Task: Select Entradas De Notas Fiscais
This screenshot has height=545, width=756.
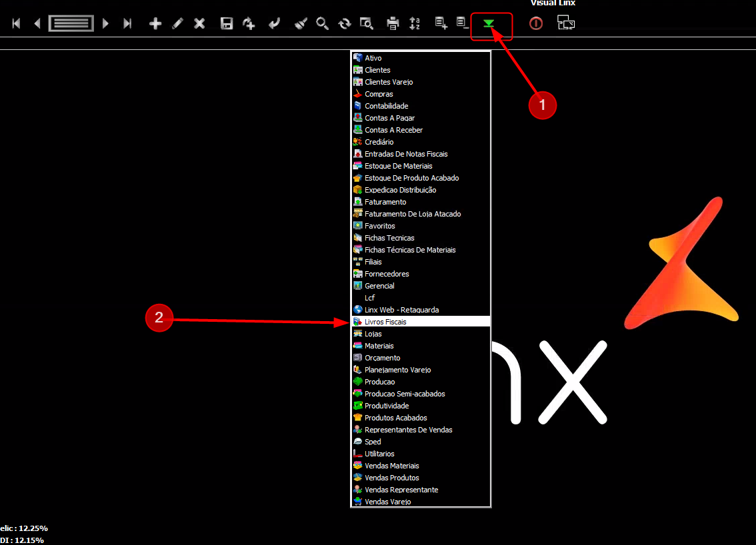Action: (x=421, y=154)
